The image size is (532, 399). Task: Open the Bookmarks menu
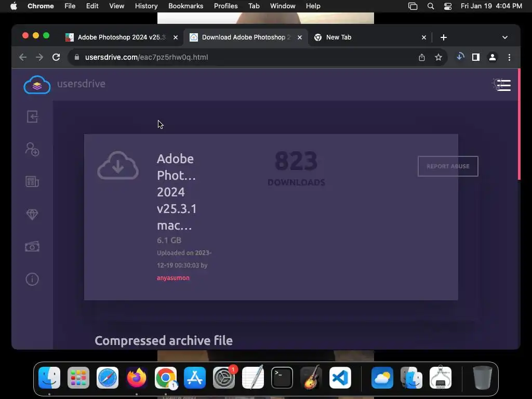click(x=185, y=6)
